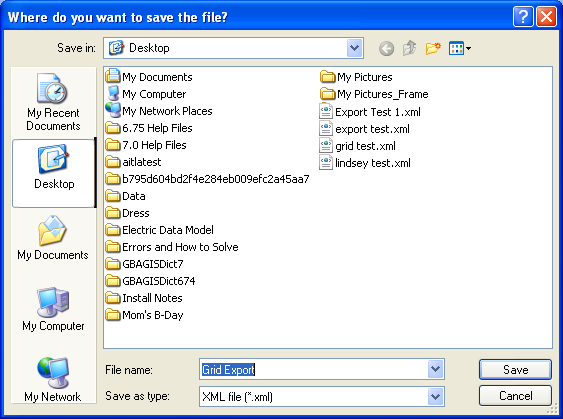Click the Mom's B-Day folder icon

pos(113,315)
